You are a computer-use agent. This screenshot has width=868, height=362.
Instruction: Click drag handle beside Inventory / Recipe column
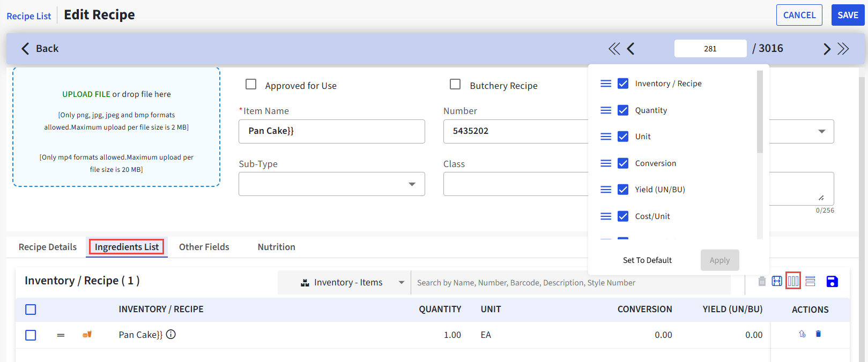click(606, 84)
